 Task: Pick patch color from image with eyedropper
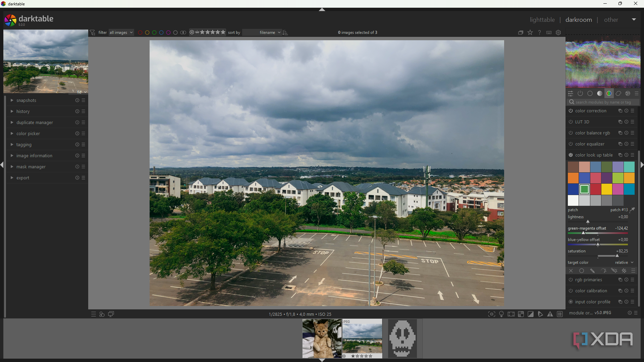(x=632, y=210)
